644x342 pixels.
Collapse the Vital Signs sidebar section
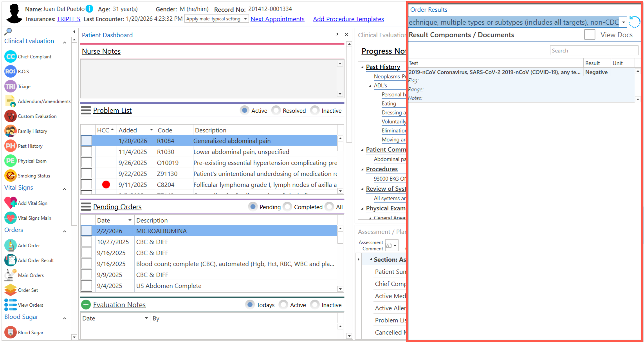pos(65,189)
